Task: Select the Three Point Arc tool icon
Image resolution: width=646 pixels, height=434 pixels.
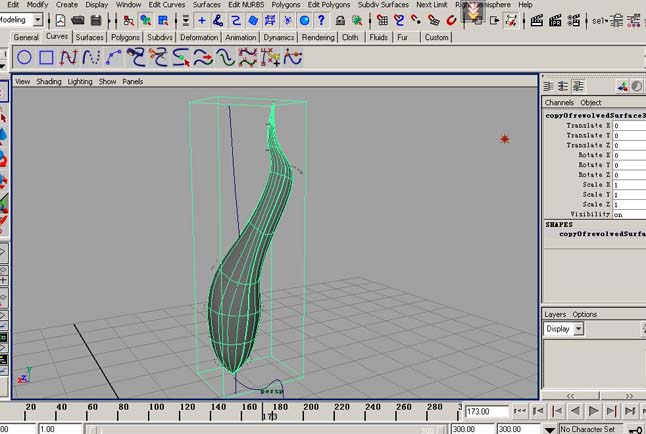Action: pos(113,57)
